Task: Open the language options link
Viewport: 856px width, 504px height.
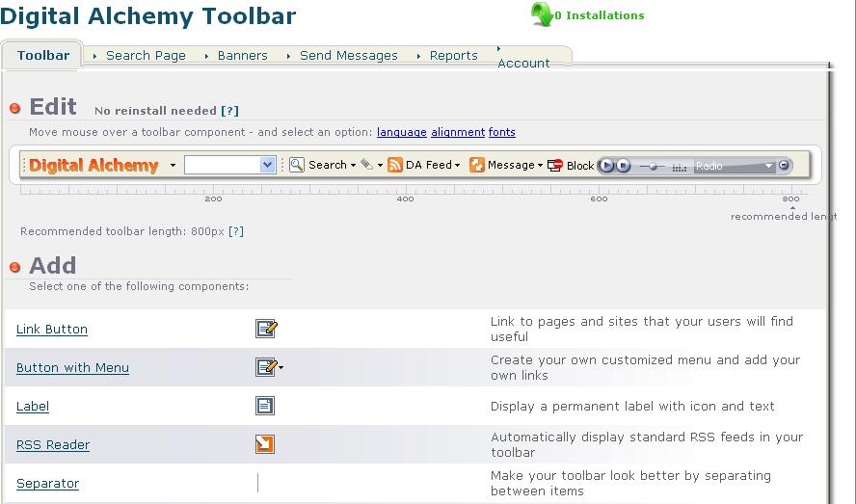Action: (x=401, y=132)
